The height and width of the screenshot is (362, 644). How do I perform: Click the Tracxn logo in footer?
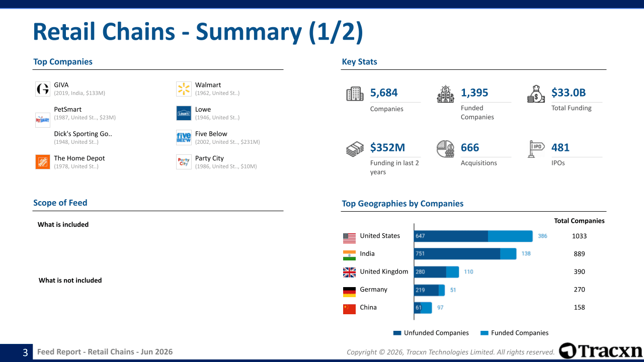click(x=601, y=351)
